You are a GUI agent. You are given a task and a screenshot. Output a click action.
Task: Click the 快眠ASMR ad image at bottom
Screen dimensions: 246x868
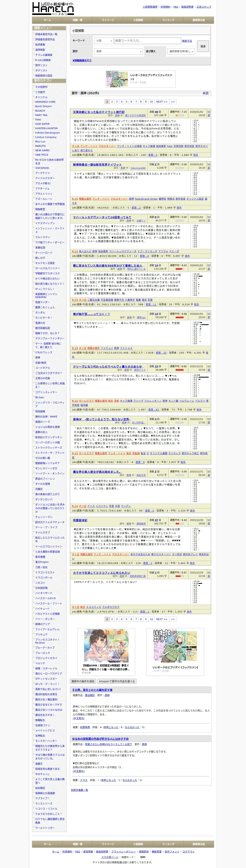(x=106, y=646)
